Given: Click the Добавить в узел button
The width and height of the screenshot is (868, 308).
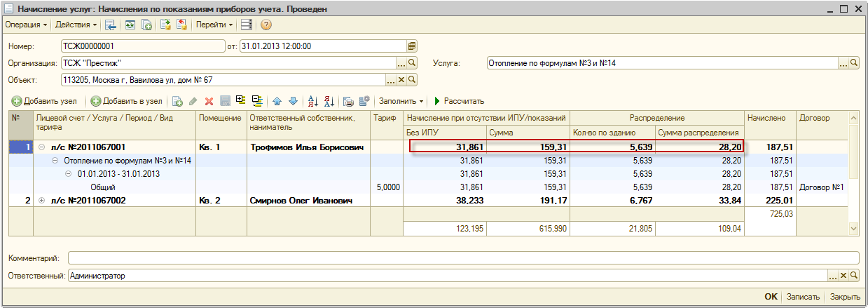Looking at the screenshot, I should pyautogui.click(x=127, y=101).
